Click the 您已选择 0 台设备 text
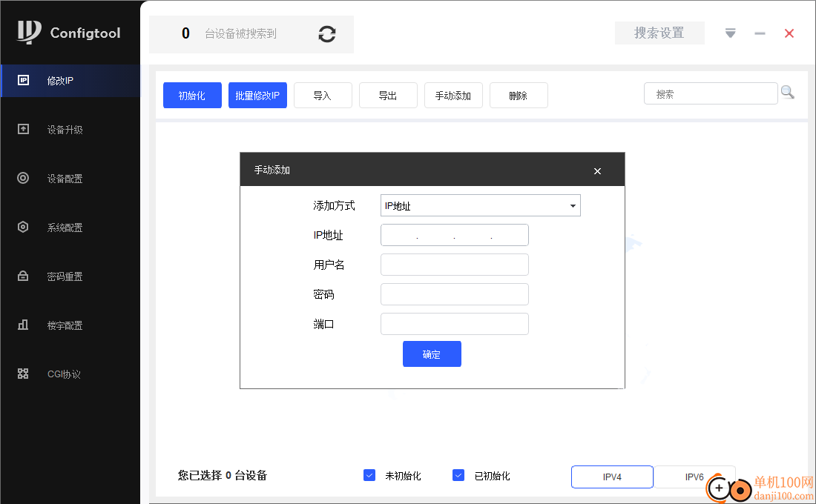 pyautogui.click(x=223, y=475)
